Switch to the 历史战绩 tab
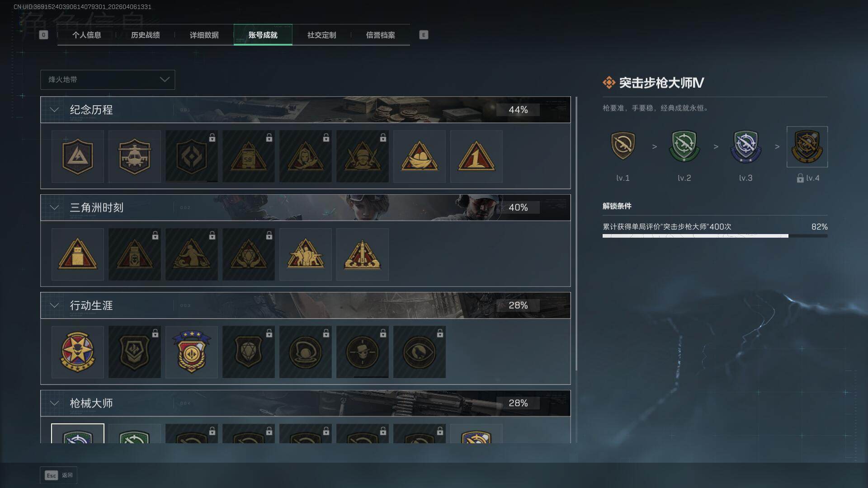 (x=145, y=35)
